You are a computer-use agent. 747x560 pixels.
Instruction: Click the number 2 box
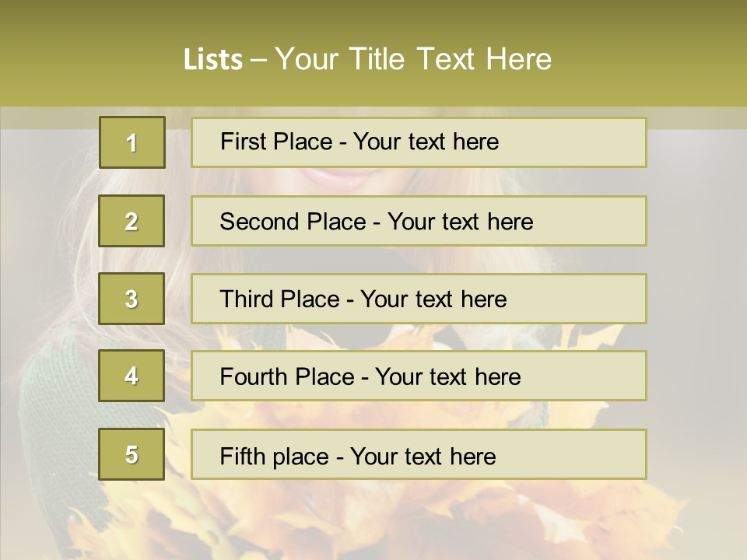(132, 221)
